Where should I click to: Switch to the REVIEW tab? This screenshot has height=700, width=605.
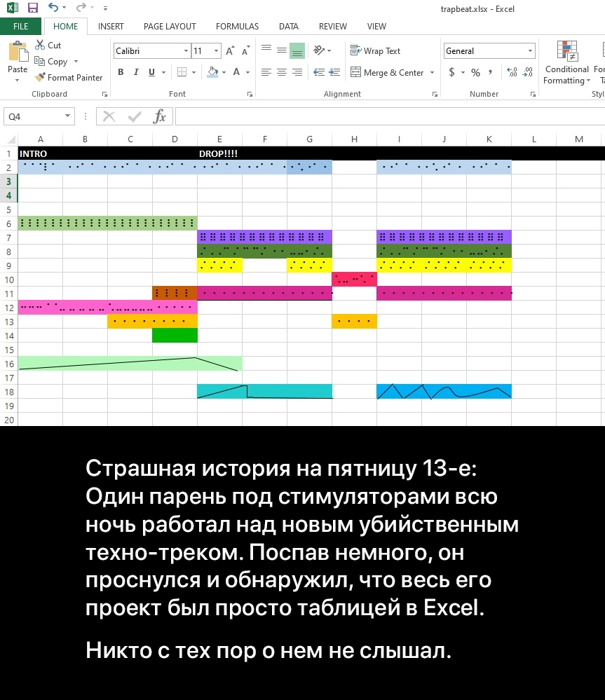pyautogui.click(x=332, y=27)
